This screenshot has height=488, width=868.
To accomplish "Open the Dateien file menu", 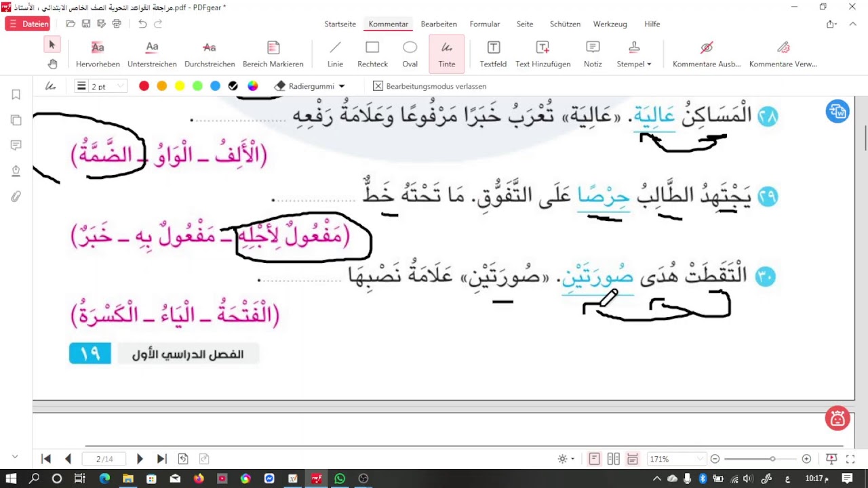I will (x=28, y=24).
